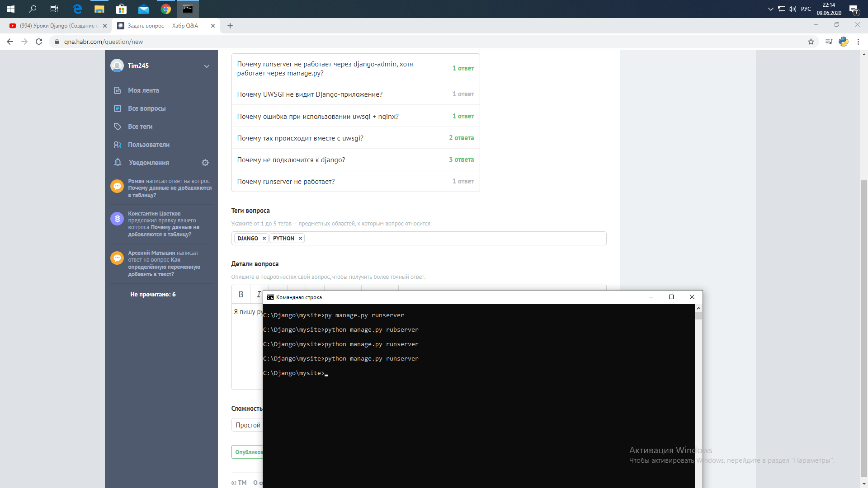
Task: Open notification settings gear icon
Action: coord(205,163)
